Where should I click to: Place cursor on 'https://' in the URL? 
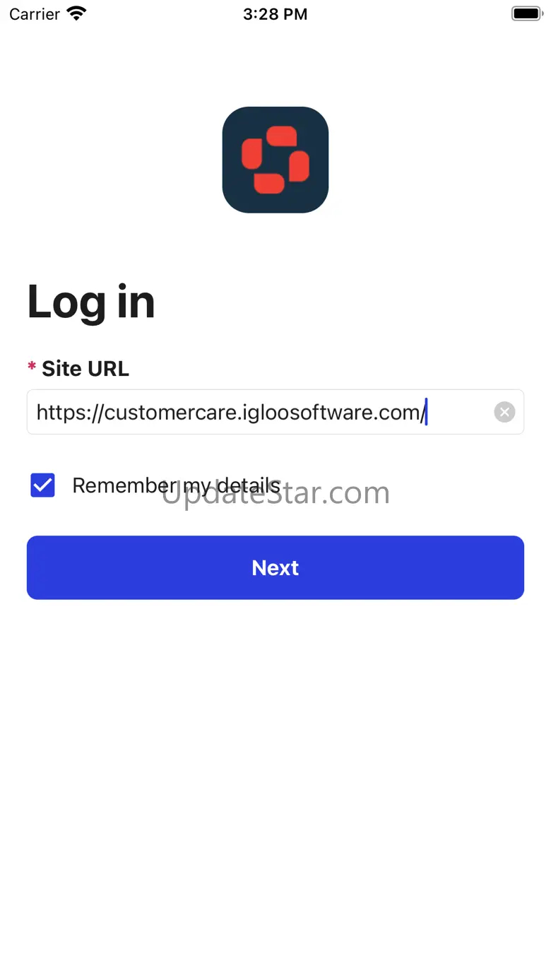coord(69,412)
